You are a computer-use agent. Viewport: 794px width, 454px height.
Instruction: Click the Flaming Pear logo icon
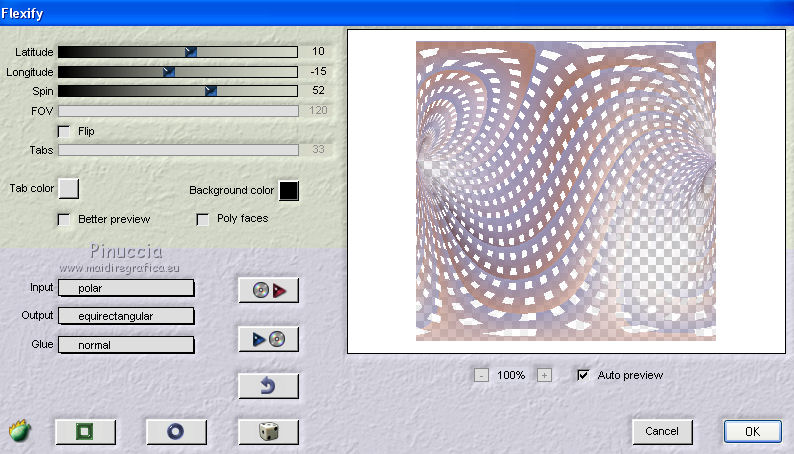[20, 431]
